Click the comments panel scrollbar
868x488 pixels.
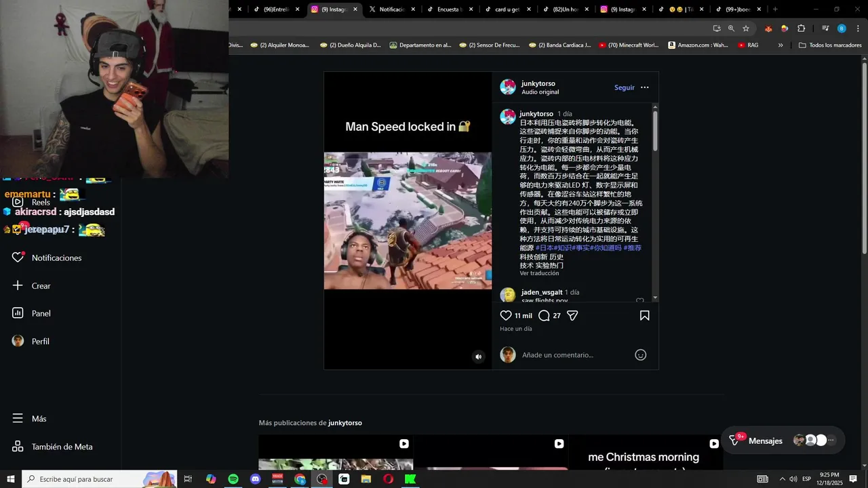click(x=655, y=131)
